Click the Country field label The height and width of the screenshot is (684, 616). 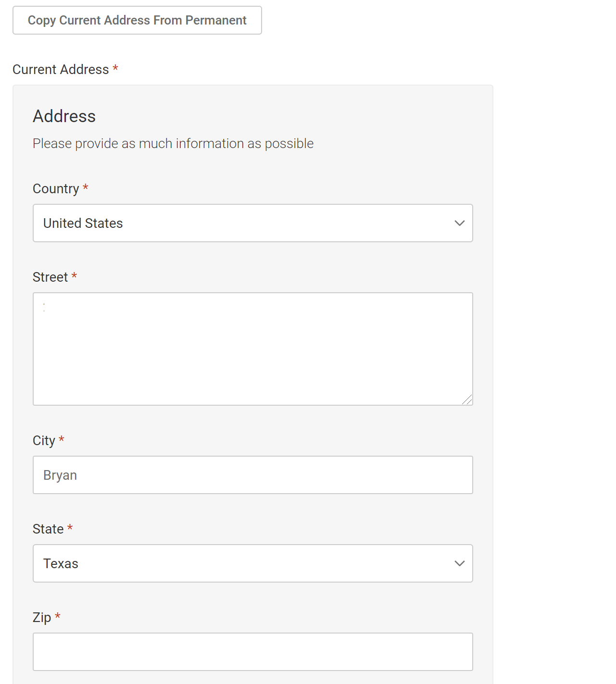click(56, 189)
